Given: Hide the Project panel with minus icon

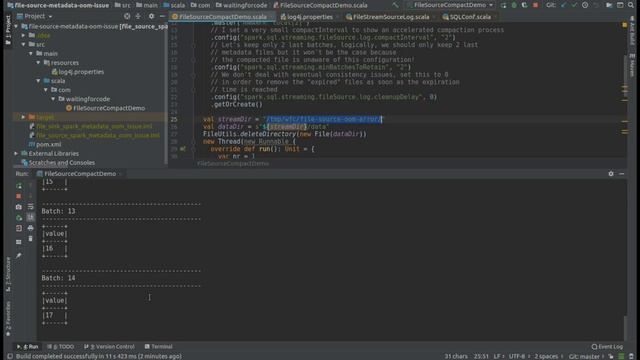Looking at the screenshot, I should [162, 16].
